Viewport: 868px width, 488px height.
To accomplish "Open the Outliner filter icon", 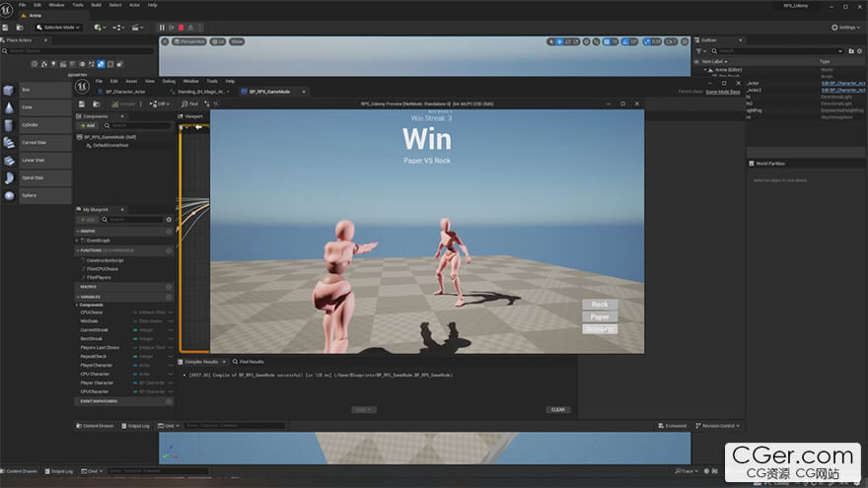I will 698,50.
